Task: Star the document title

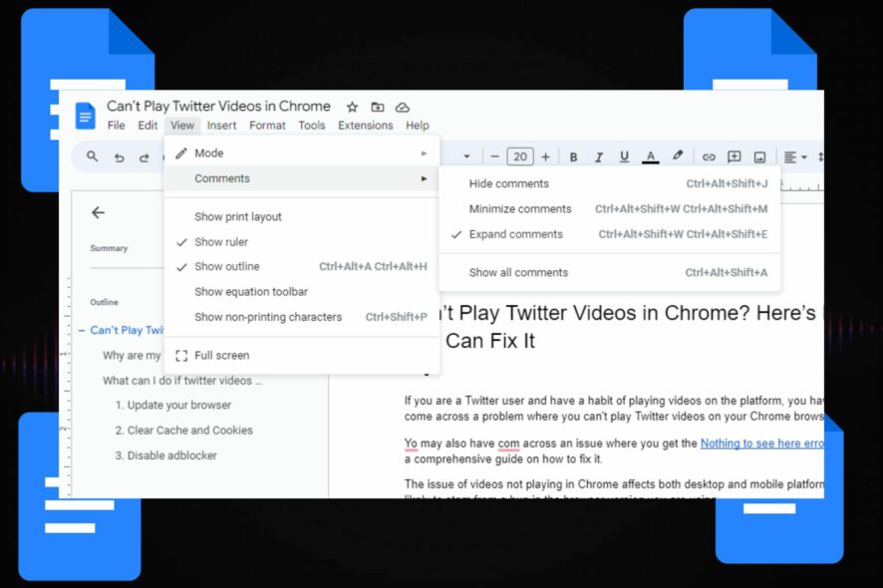Action: pyautogui.click(x=352, y=107)
